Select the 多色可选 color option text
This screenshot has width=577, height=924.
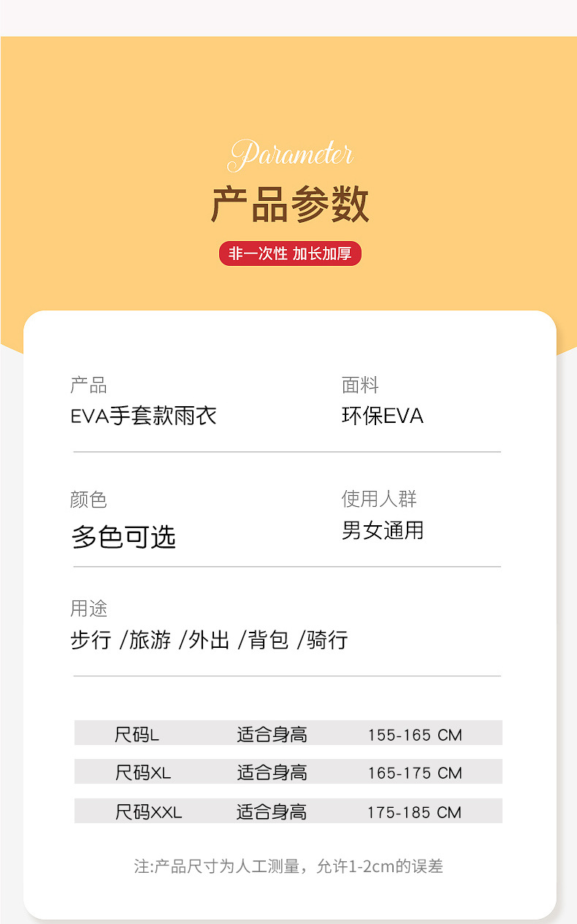pyautogui.click(x=123, y=537)
